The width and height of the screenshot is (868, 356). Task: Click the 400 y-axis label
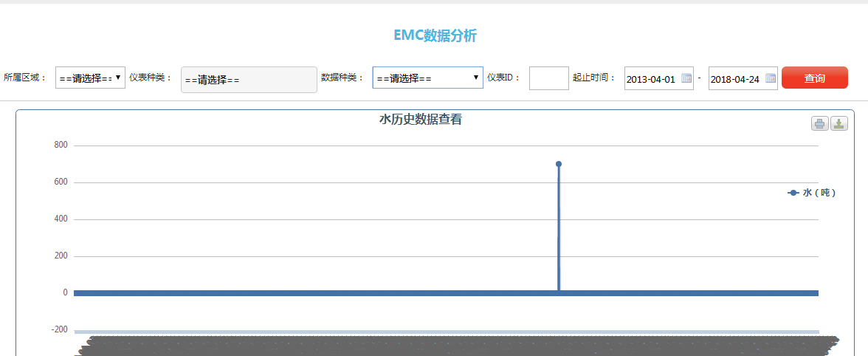pyautogui.click(x=61, y=219)
